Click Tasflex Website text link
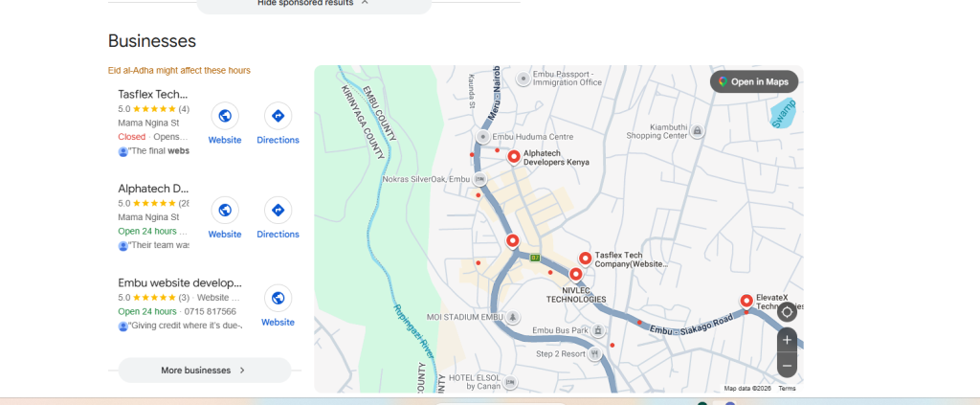The height and width of the screenshot is (405, 980). [224, 140]
